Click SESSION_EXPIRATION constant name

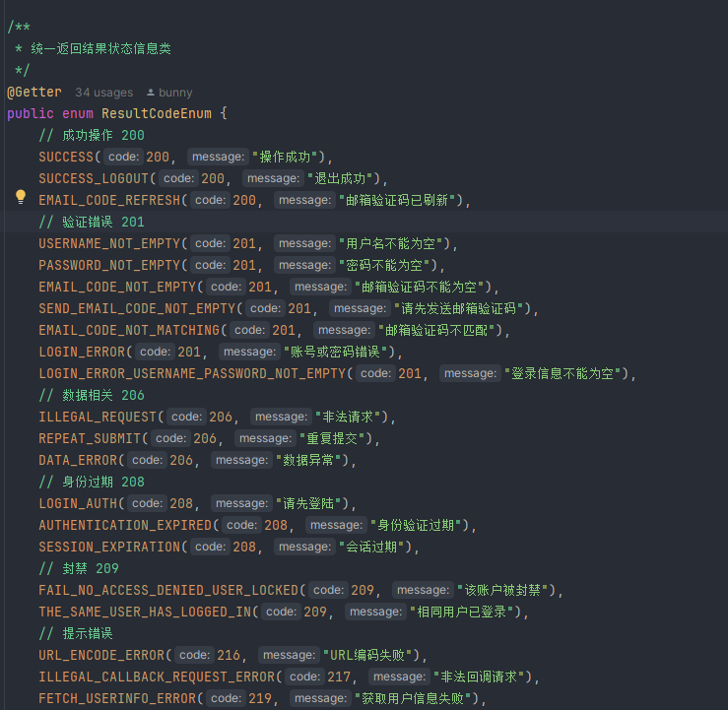tap(109, 548)
